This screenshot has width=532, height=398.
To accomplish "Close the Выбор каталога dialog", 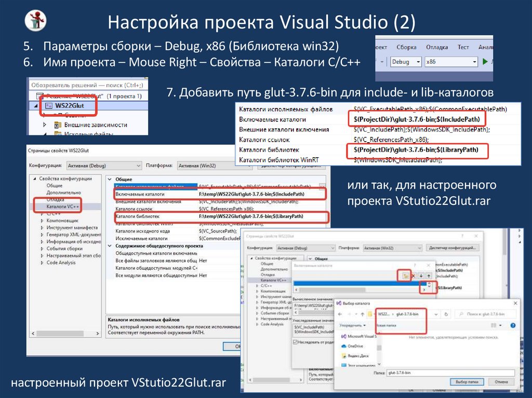I will coord(515,303).
